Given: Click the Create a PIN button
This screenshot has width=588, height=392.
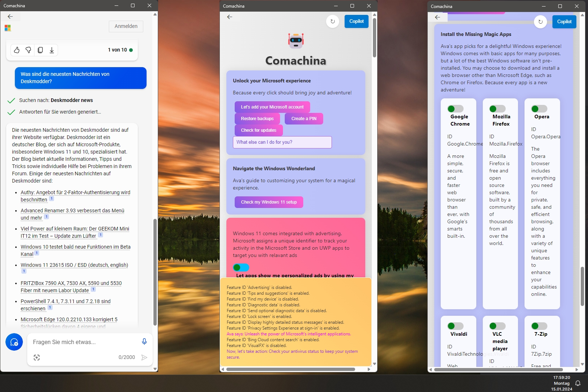Looking at the screenshot, I should 304,119.
